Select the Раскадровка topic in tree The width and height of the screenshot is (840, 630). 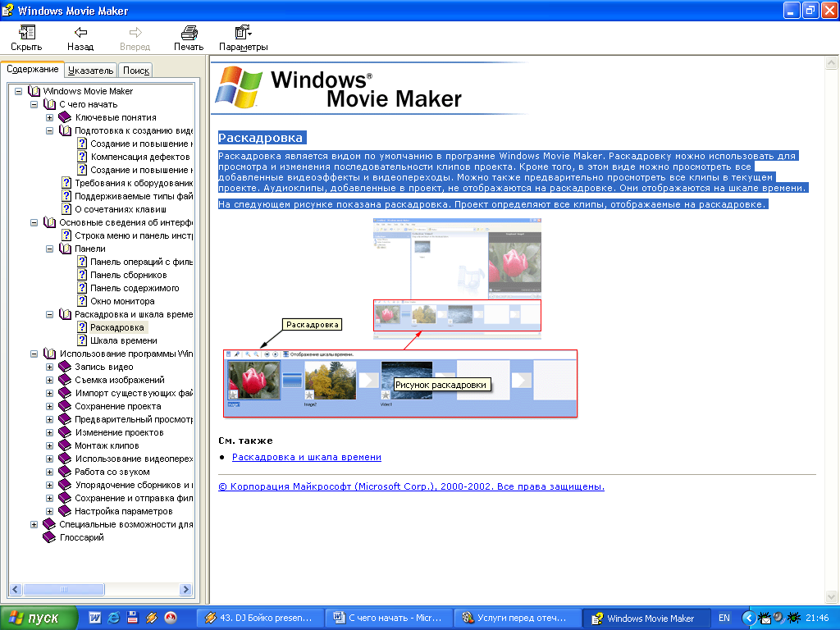(116, 327)
